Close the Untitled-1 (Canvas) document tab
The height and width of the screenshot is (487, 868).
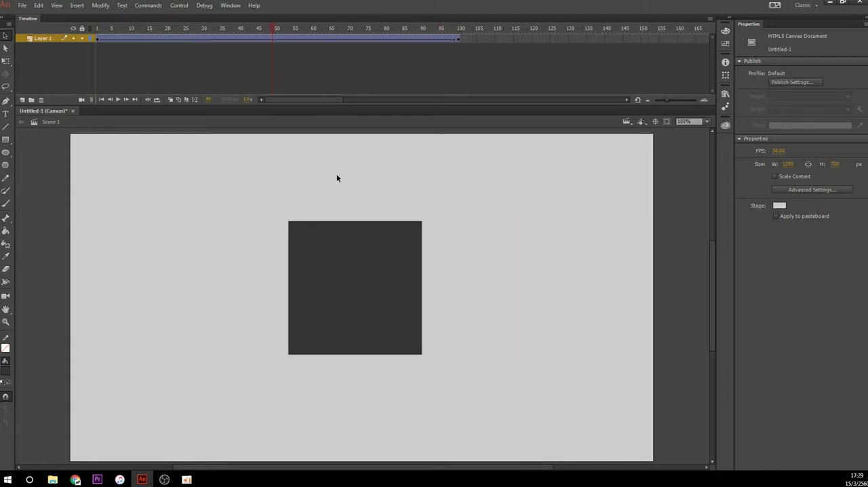point(73,111)
